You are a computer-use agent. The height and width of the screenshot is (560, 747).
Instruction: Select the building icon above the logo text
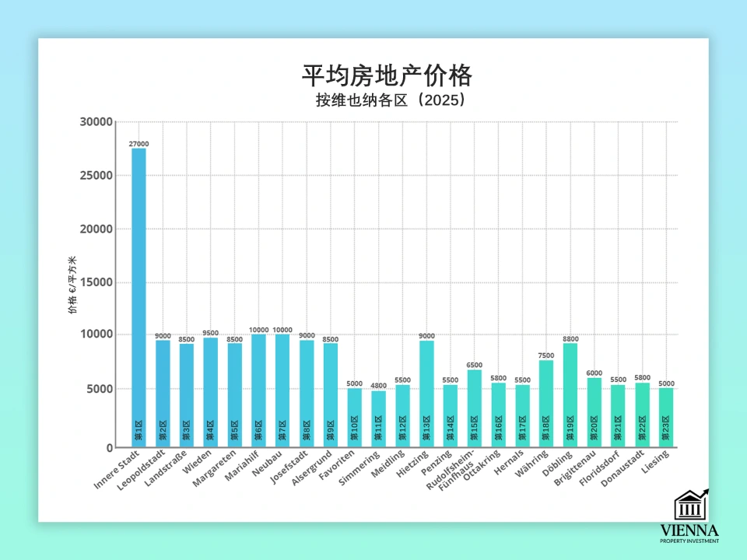tap(690, 506)
